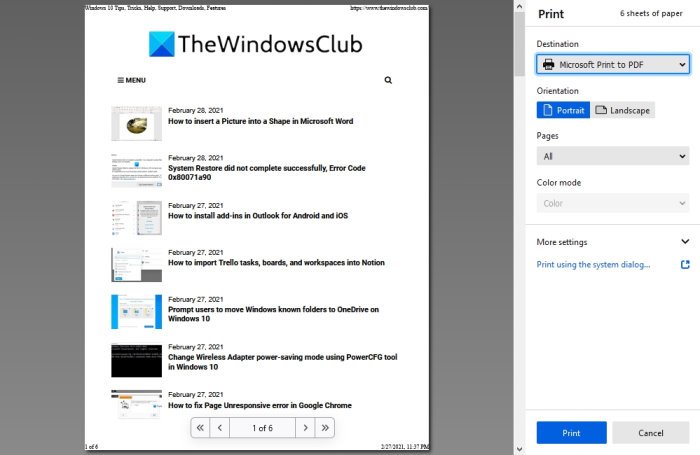Click thumbnail for insert Picture into Shape article

point(137,124)
